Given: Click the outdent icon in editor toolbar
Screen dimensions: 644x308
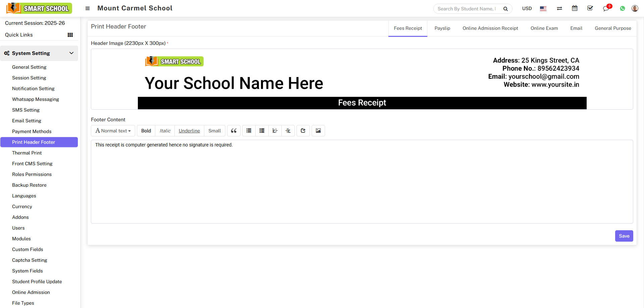Looking at the screenshot, I should 275,131.
